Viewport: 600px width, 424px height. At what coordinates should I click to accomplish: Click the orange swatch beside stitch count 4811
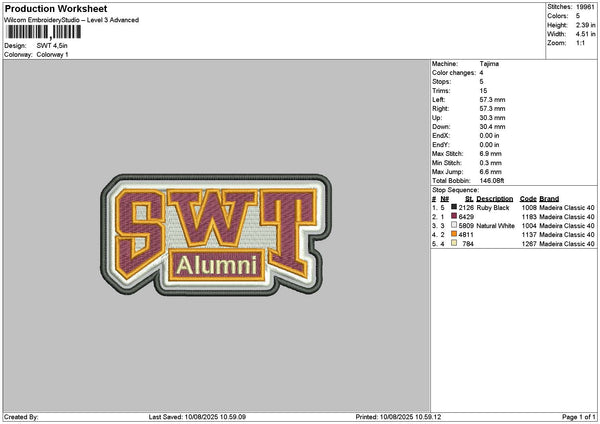tap(454, 234)
